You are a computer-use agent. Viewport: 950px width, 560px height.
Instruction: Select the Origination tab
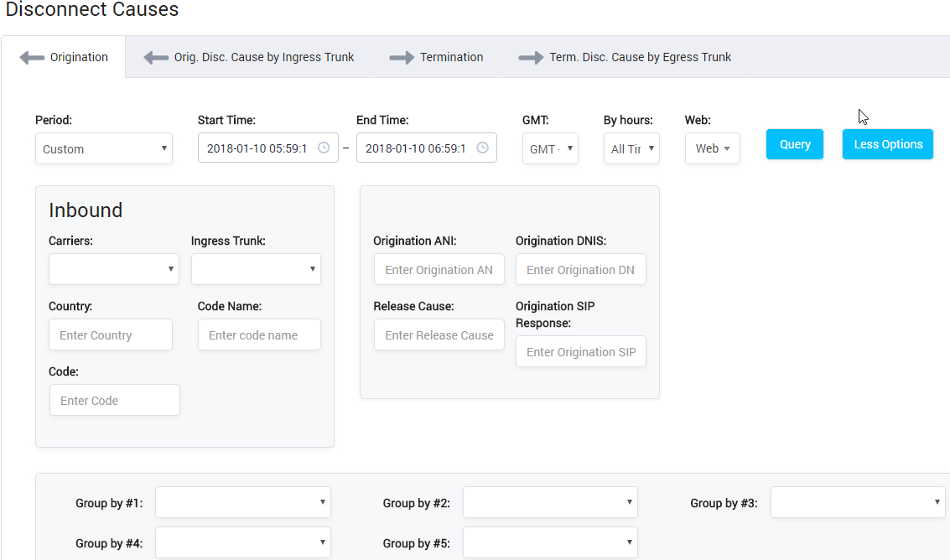[x=64, y=57]
